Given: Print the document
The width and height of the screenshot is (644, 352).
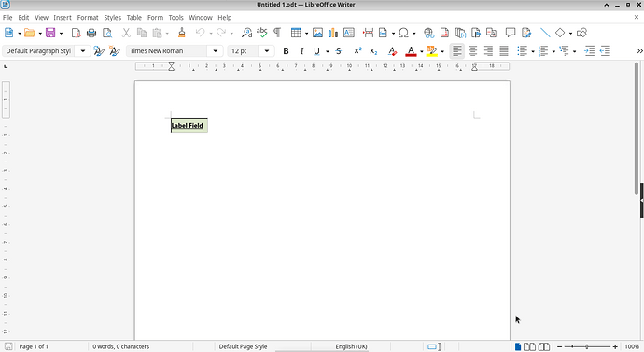Looking at the screenshot, I should point(91,33).
